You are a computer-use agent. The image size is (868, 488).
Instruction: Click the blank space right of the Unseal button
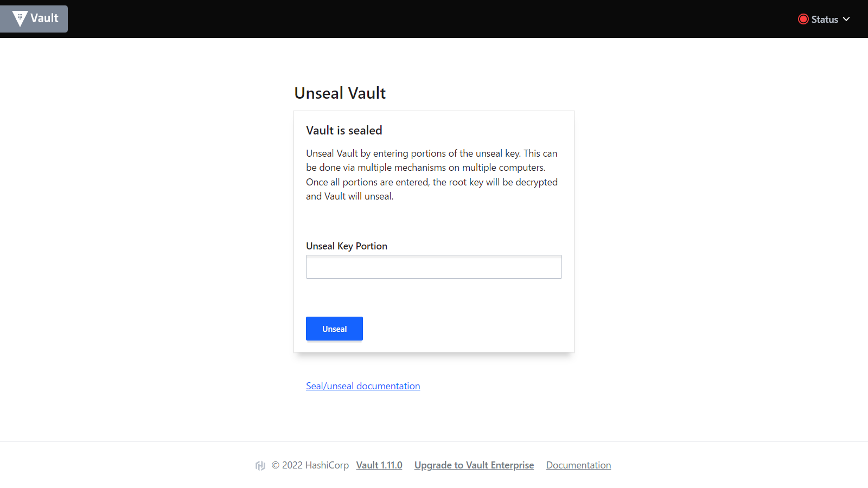tap(461, 329)
